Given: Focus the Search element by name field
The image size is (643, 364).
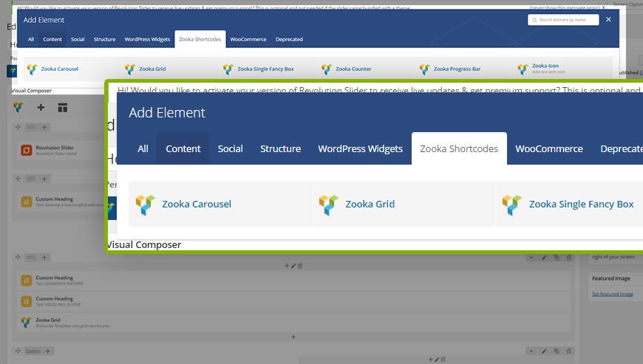Looking at the screenshot, I should click(x=563, y=20).
